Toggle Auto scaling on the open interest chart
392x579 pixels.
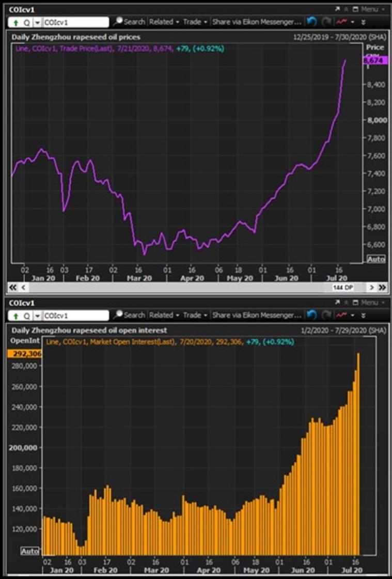(x=30, y=551)
